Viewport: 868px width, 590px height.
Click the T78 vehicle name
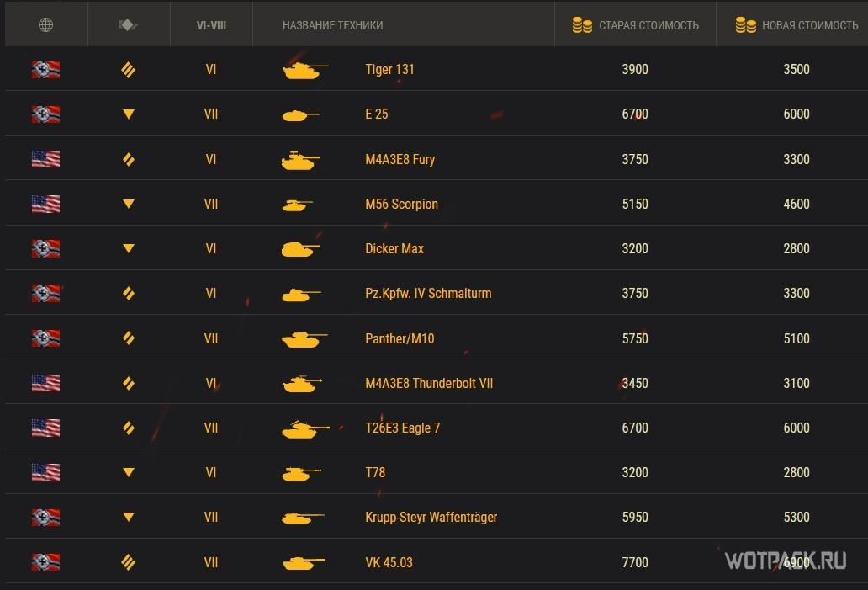click(375, 472)
